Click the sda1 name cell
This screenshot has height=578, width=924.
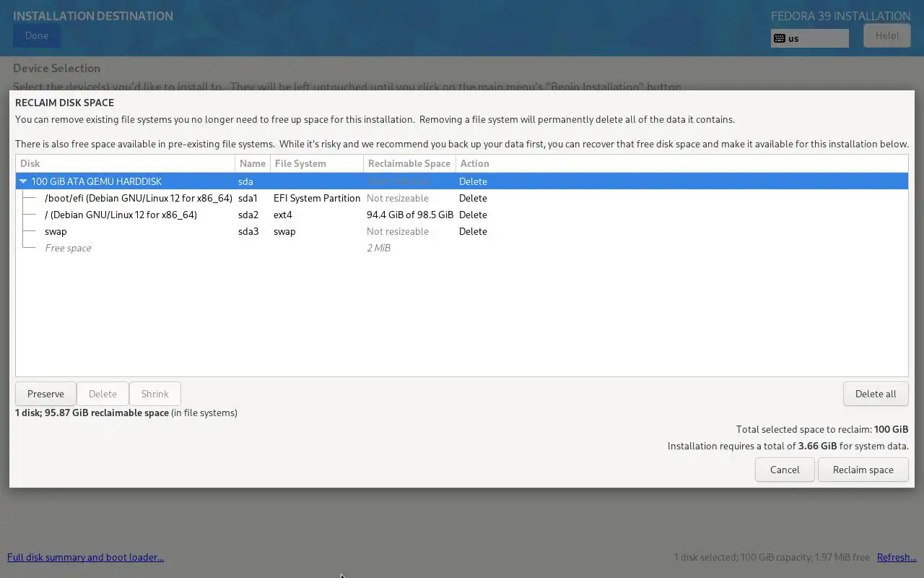tap(248, 198)
